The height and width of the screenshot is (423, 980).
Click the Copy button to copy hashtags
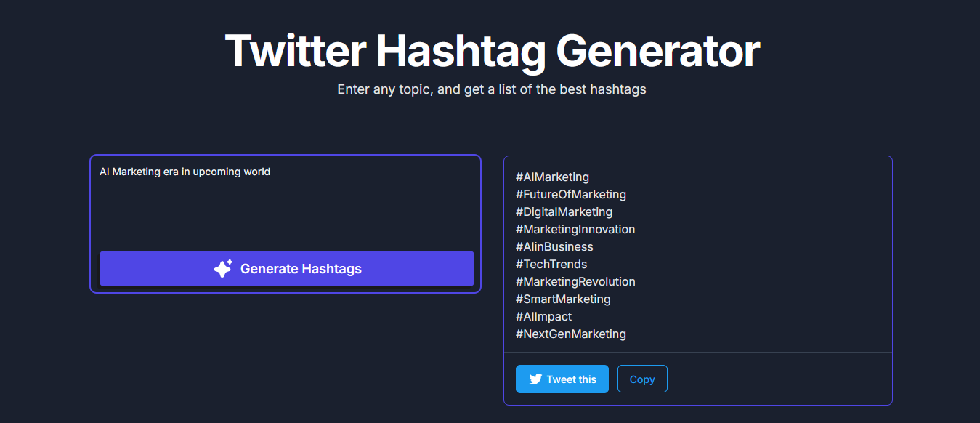click(x=642, y=379)
